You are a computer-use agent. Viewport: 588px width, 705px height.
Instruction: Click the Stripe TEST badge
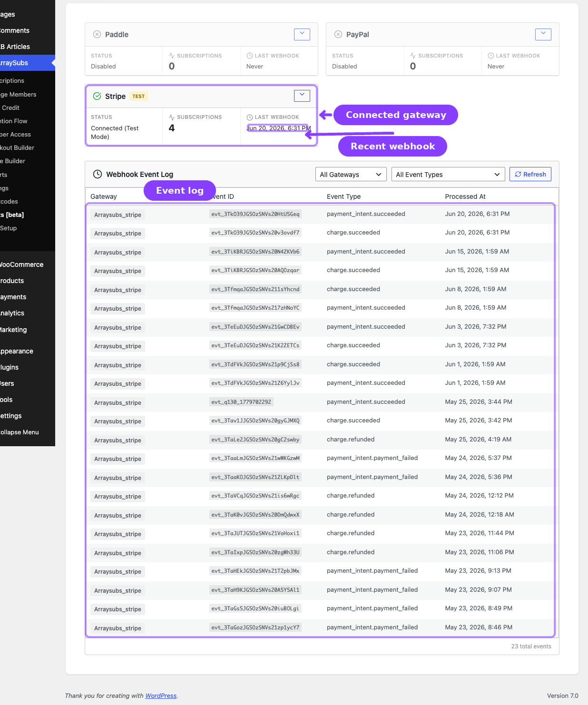(138, 96)
